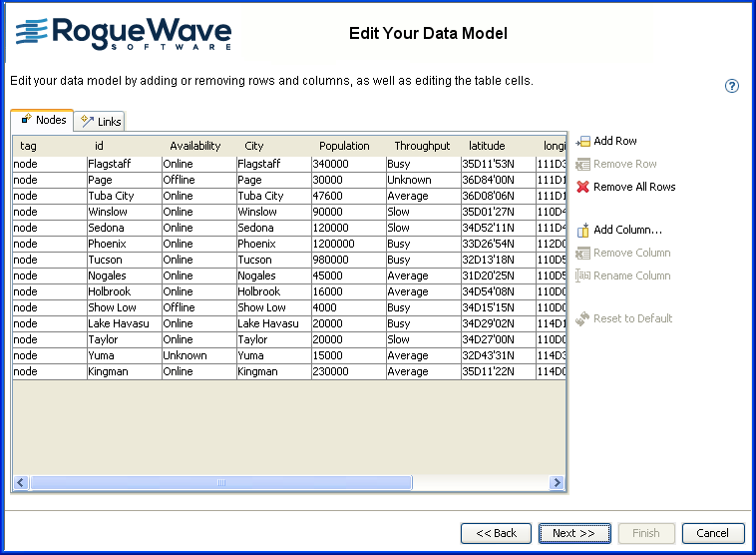Go back with the << Back button
Image resolution: width=756 pixels, height=555 pixels.
pos(496,533)
